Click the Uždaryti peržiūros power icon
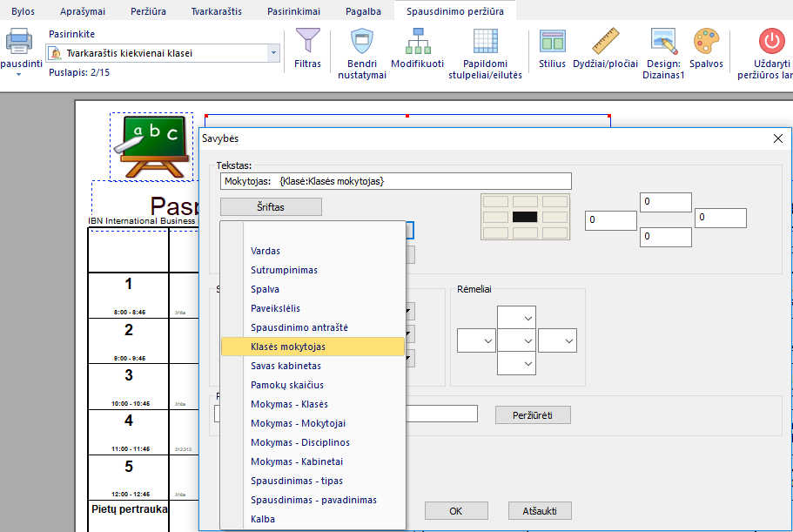Screen dimensions: 793x532 click(x=770, y=42)
